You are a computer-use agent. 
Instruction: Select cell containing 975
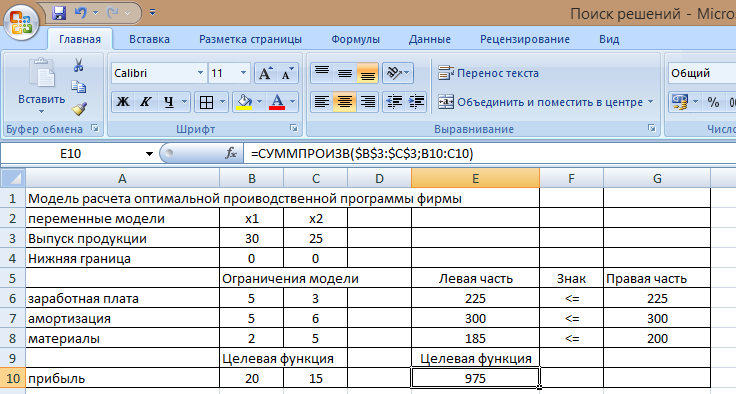(x=475, y=378)
